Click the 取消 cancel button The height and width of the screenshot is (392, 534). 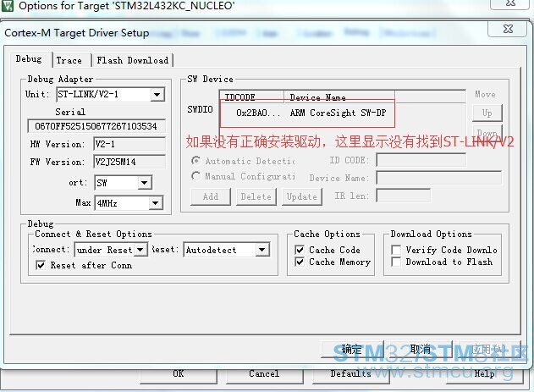coord(421,350)
